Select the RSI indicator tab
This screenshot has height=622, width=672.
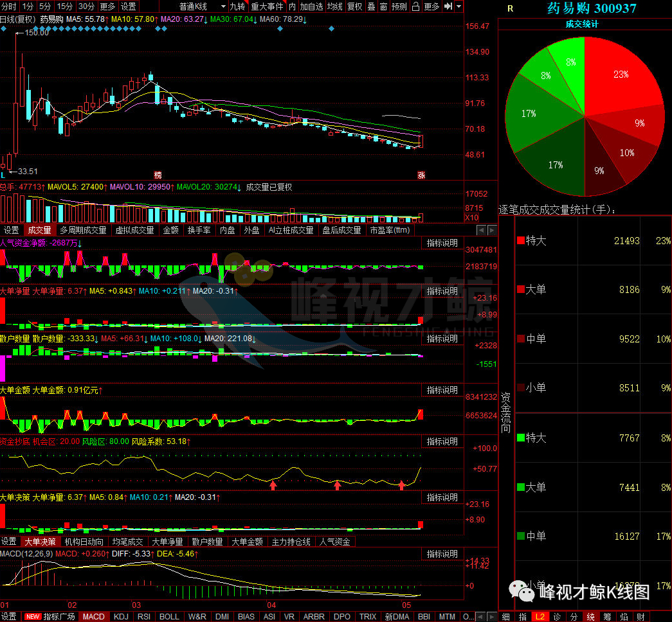[x=144, y=617]
